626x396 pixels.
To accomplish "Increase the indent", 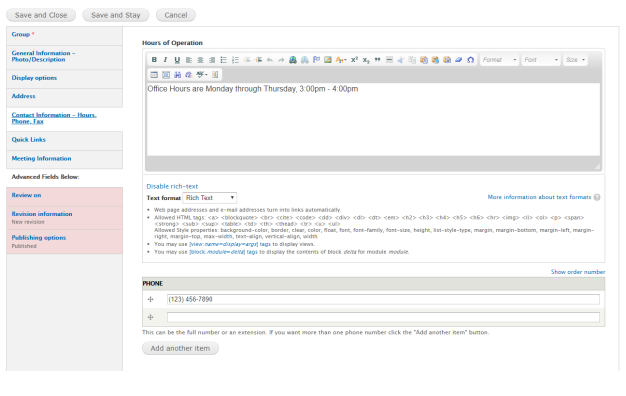I will [258, 60].
